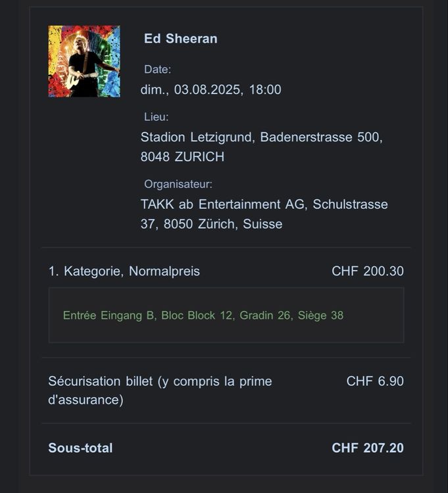Select the 1. Kategorie, Normalpreis row

click(x=226, y=271)
